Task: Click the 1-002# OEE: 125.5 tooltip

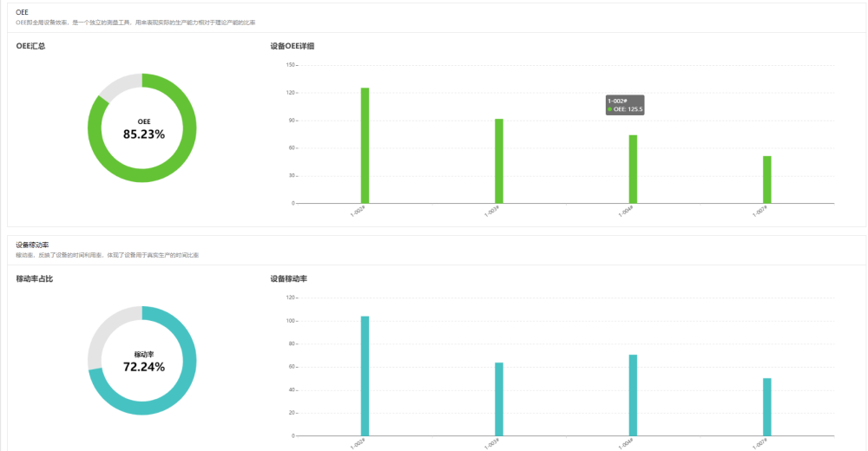Action: point(625,105)
